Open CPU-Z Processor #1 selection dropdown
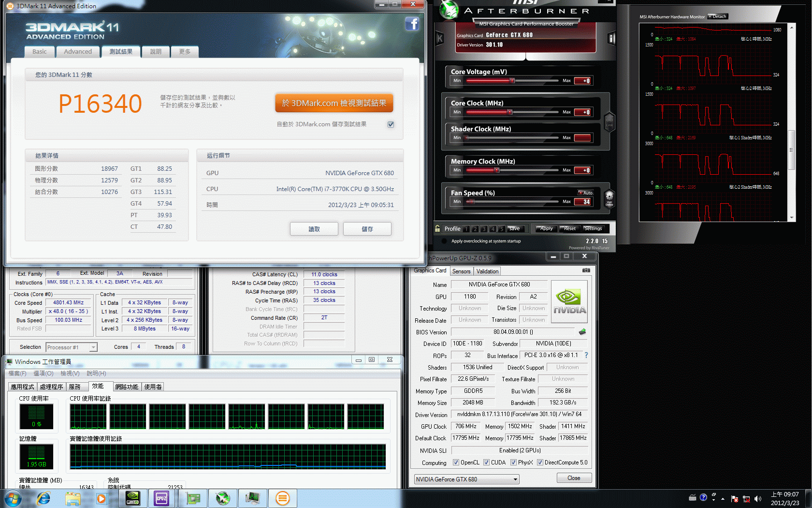This screenshot has width=812, height=508. tap(72, 347)
